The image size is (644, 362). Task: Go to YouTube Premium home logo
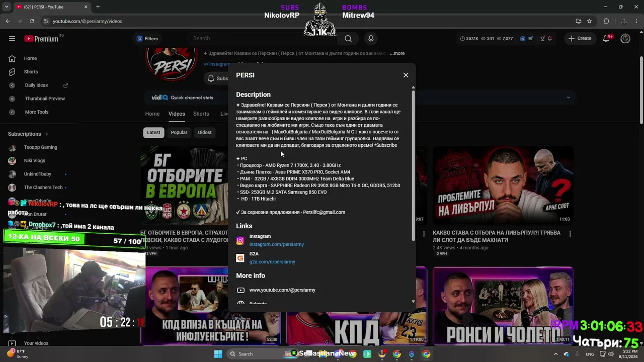point(41,39)
